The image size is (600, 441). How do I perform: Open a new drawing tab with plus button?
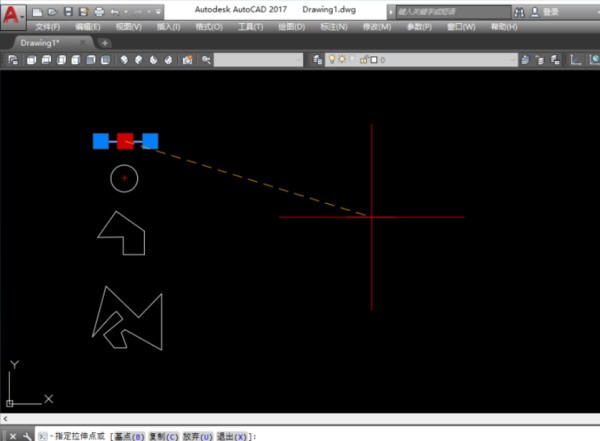(x=105, y=43)
